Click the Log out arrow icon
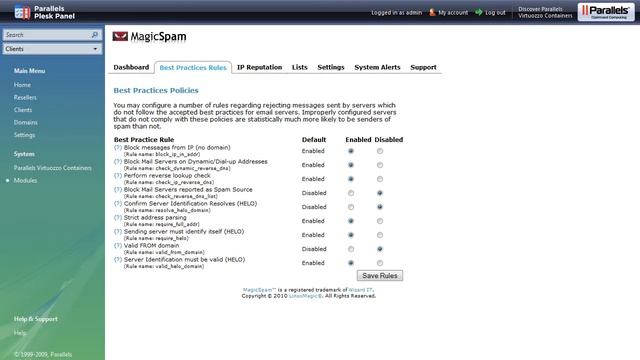This screenshot has width=640, height=360. click(x=479, y=12)
